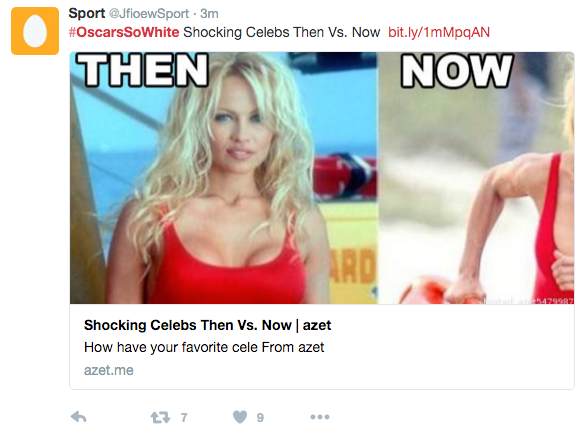The width and height of the screenshot is (582, 431).
Task: Open more options via three-dot icon
Action: point(320,417)
